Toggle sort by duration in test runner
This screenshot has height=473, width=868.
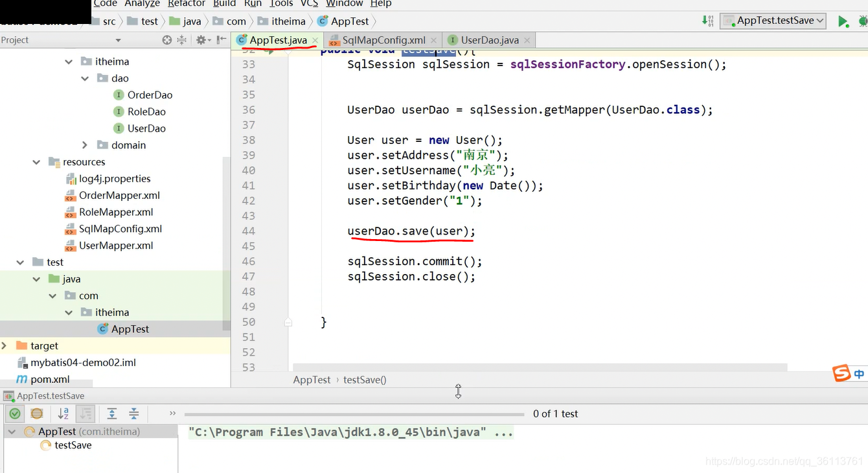pyautogui.click(x=85, y=413)
